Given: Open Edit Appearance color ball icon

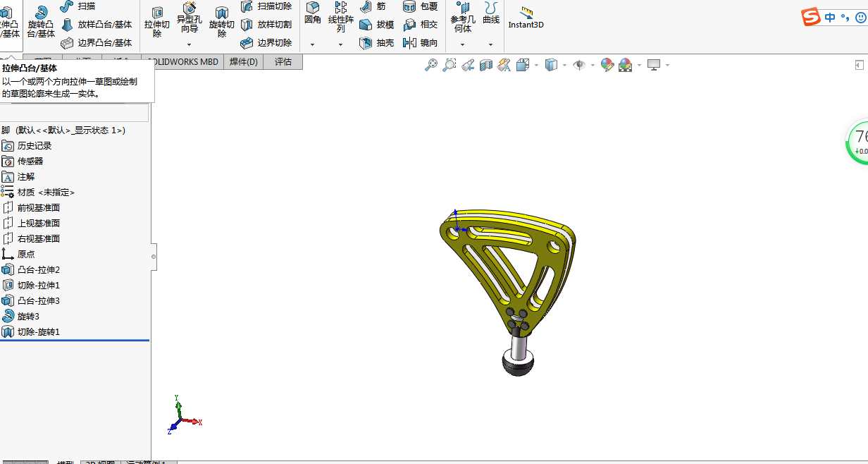Looking at the screenshot, I should point(607,65).
